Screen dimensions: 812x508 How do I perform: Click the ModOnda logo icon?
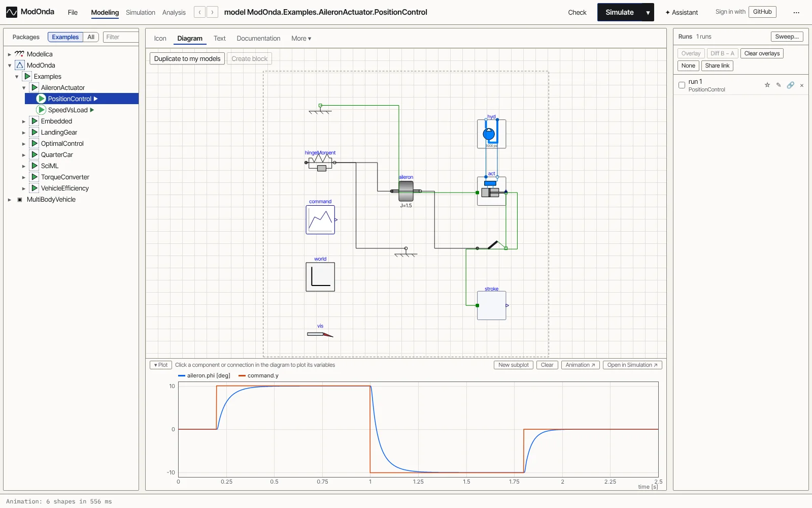pyautogui.click(x=12, y=12)
